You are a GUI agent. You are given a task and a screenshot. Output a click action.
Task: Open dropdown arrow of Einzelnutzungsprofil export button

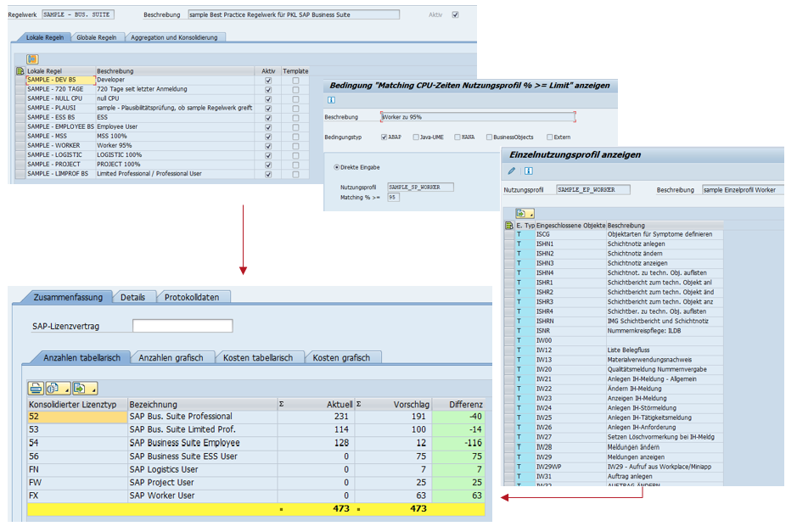(530, 215)
